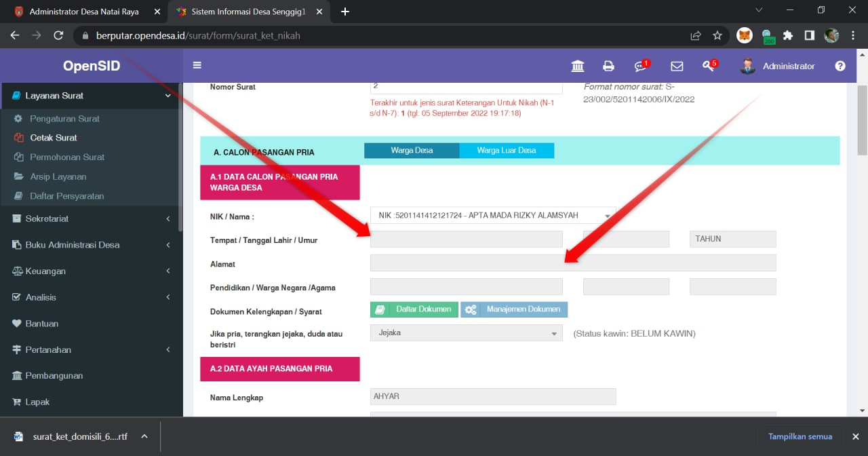Click the help question mark icon

(x=840, y=66)
